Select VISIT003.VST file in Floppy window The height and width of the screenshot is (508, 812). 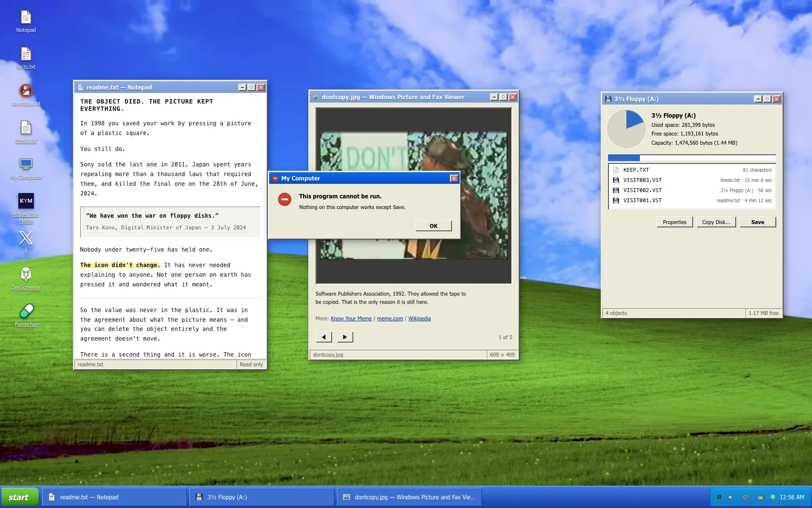tap(692, 180)
